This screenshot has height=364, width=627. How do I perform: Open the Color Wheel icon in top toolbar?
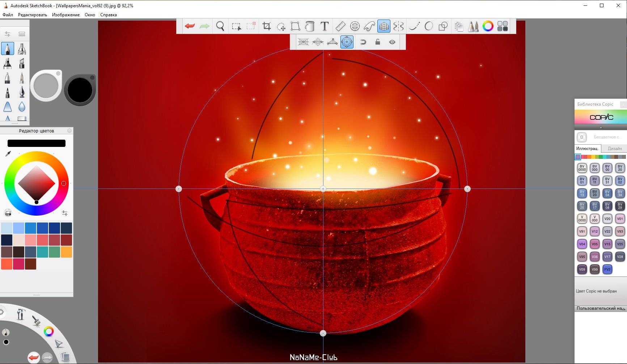[x=488, y=26]
